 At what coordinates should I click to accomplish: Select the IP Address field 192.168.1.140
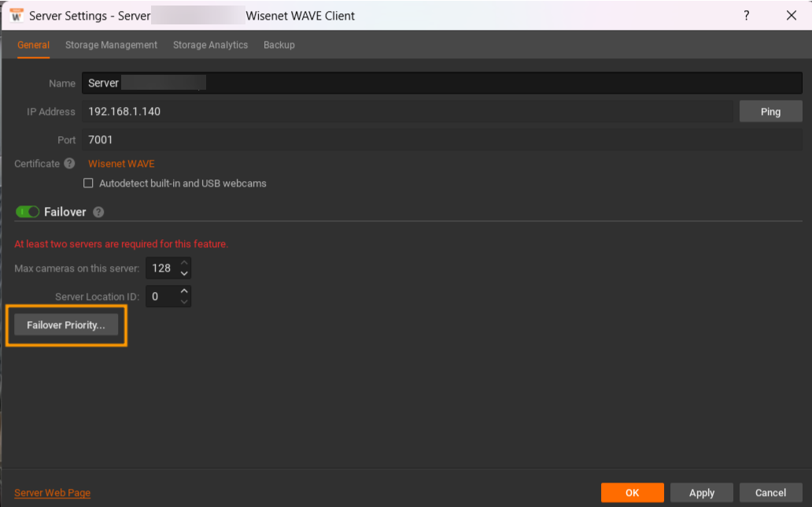coord(407,112)
